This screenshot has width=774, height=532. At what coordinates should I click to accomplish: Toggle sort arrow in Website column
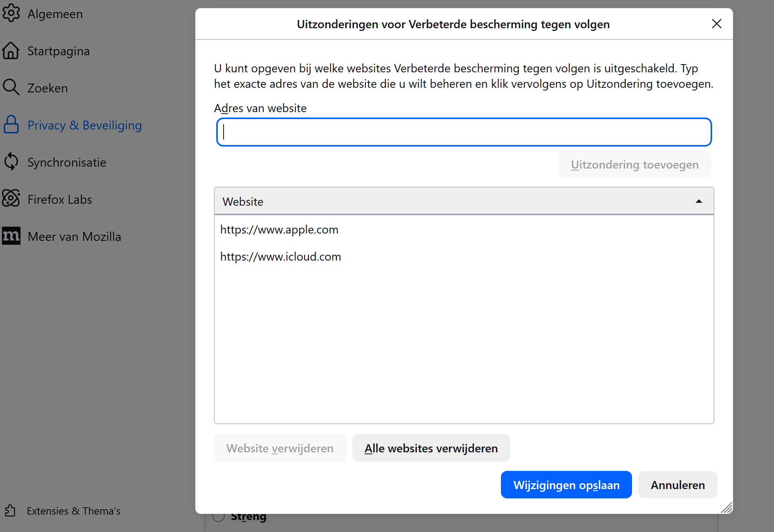click(x=699, y=201)
